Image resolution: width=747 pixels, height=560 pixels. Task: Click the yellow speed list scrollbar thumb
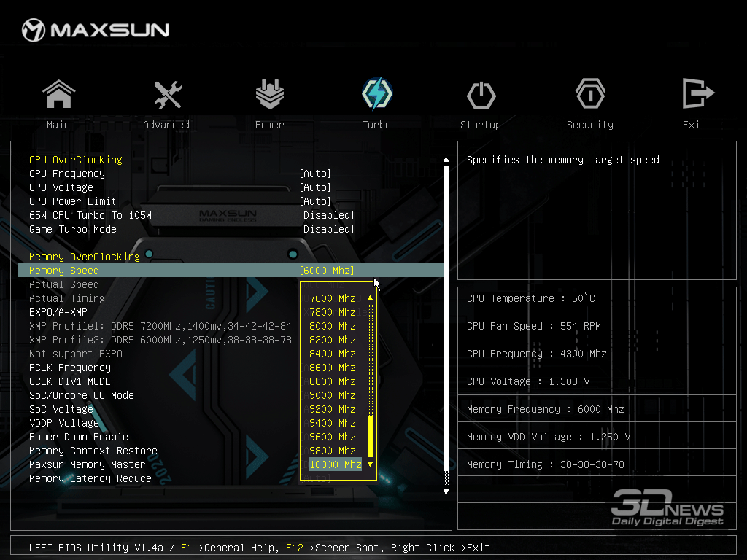370,436
